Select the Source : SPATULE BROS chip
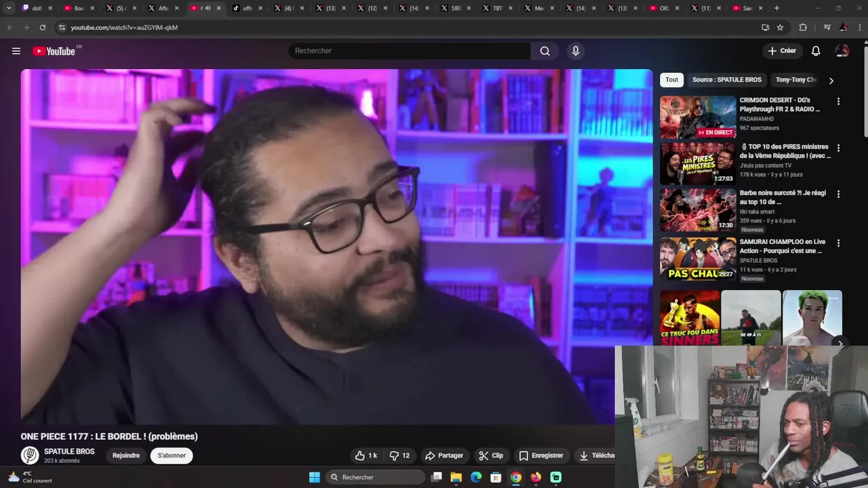This screenshot has width=868, height=488. pos(727,79)
